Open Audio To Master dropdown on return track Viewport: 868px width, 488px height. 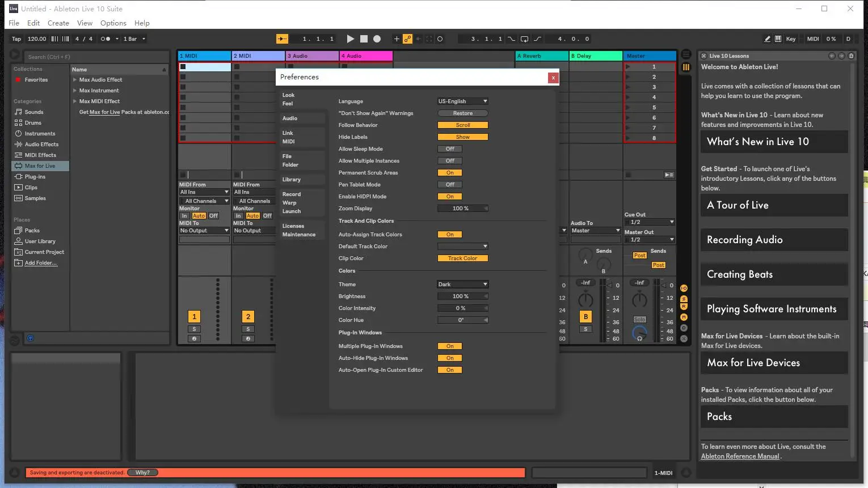coord(595,230)
